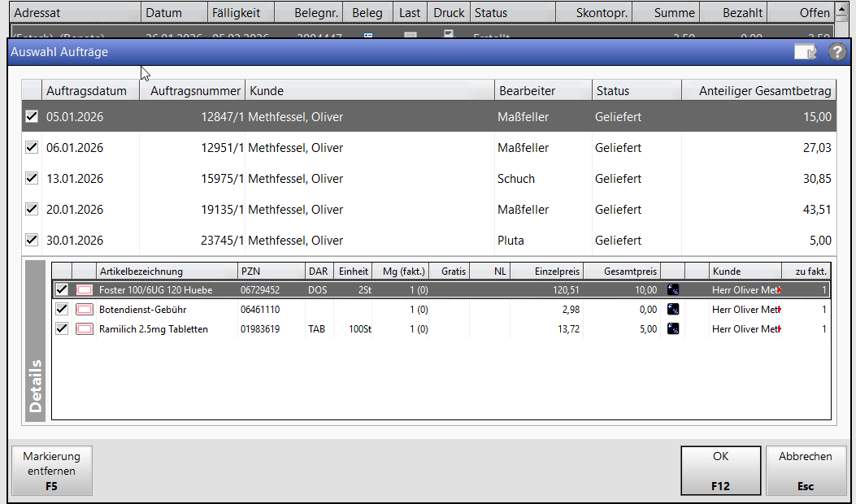This screenshot has height=504, width=856.
Task: Click the pink prescription icon for Foster 100/6UG
Action: (85, 289)
